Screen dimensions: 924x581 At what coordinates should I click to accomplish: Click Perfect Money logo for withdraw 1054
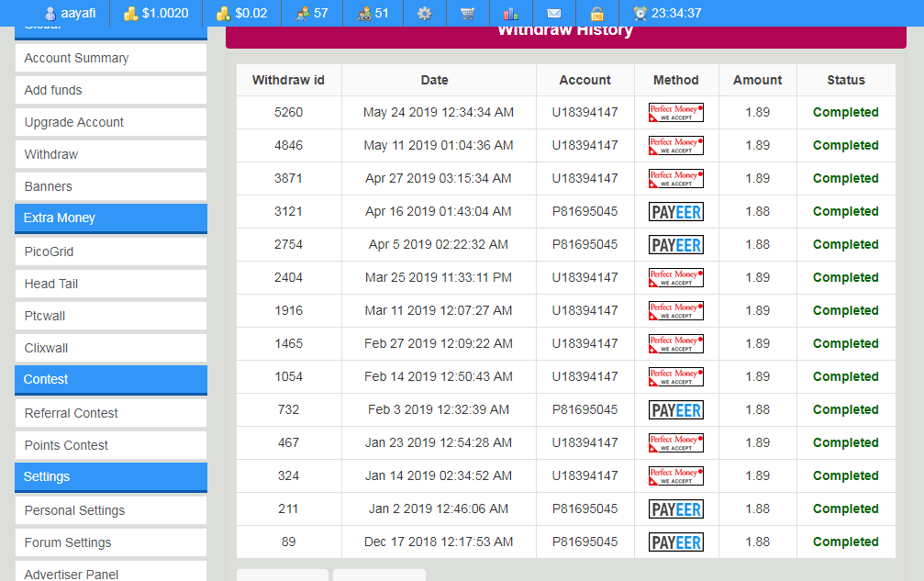[x=676, y=376]
